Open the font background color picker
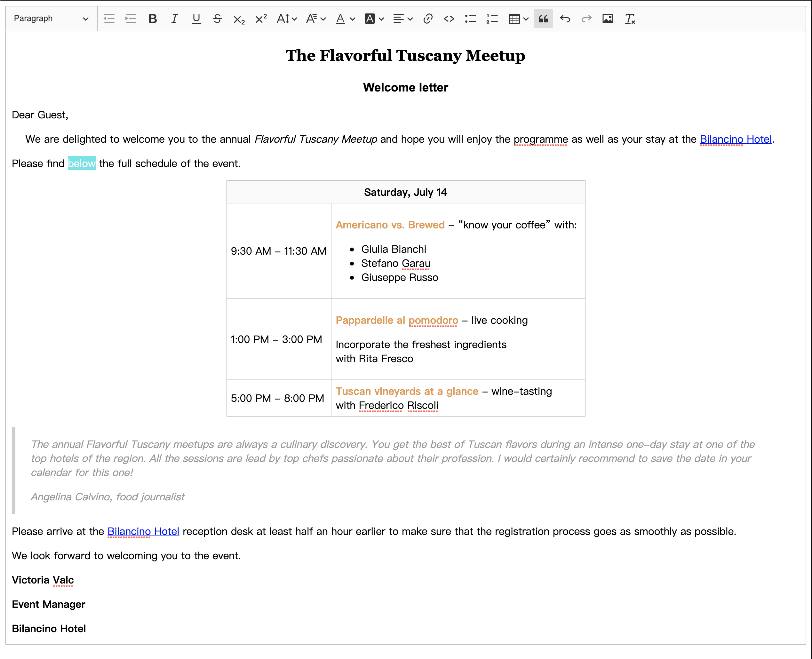Image resolution: width=812 pixels, height=659 pixels. tap(374, 19)
